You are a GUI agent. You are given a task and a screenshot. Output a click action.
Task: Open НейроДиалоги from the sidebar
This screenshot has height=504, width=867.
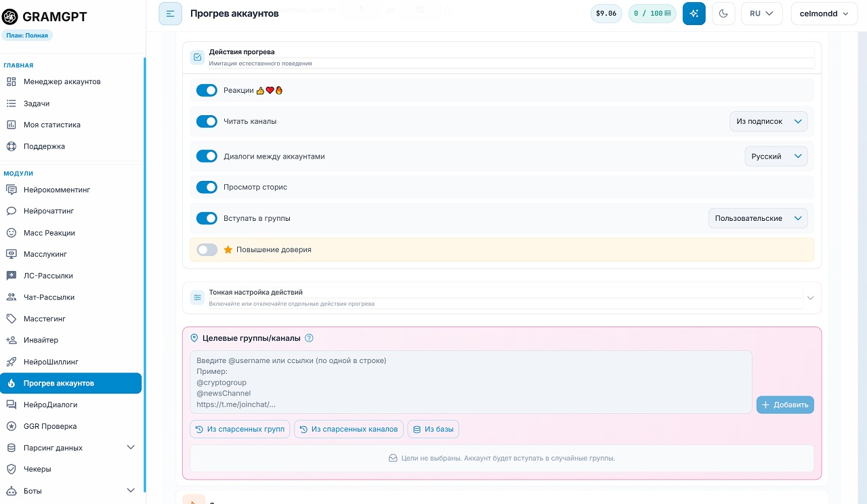(x=71, y=404)
